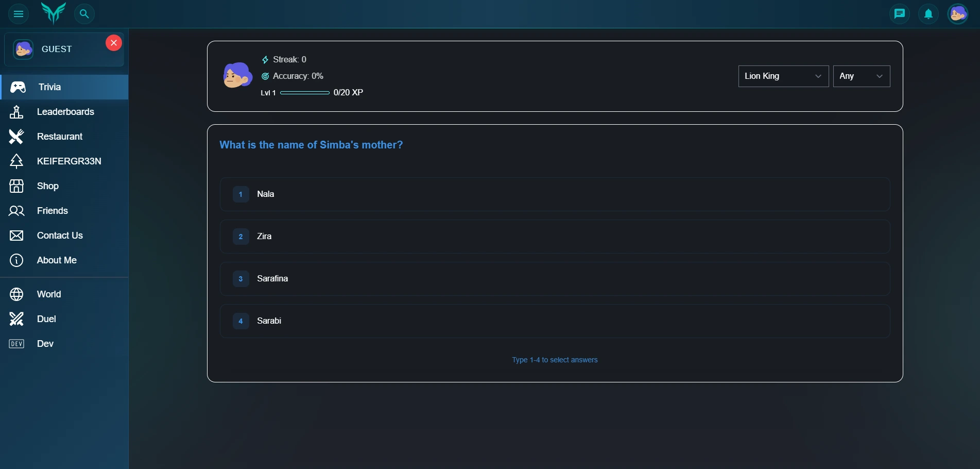Screen dimensions: 980x469
Task: Click the Shop storefront icon
Action: (16, 186)
